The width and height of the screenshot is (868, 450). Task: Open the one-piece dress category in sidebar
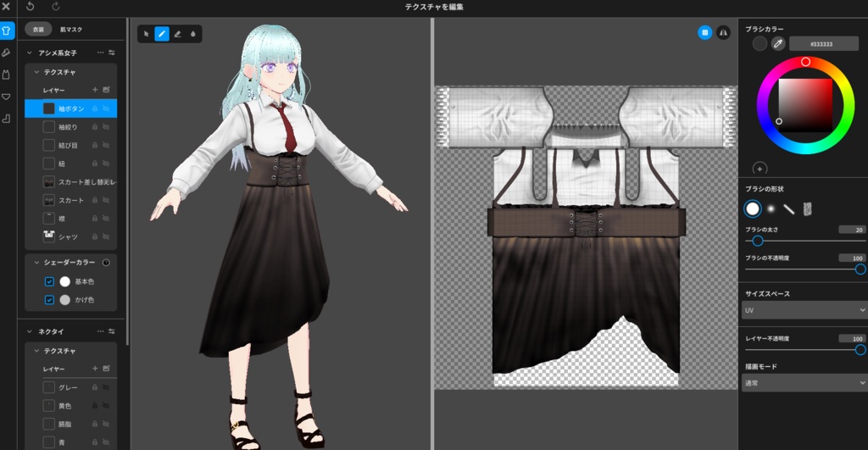pos(6,75)
